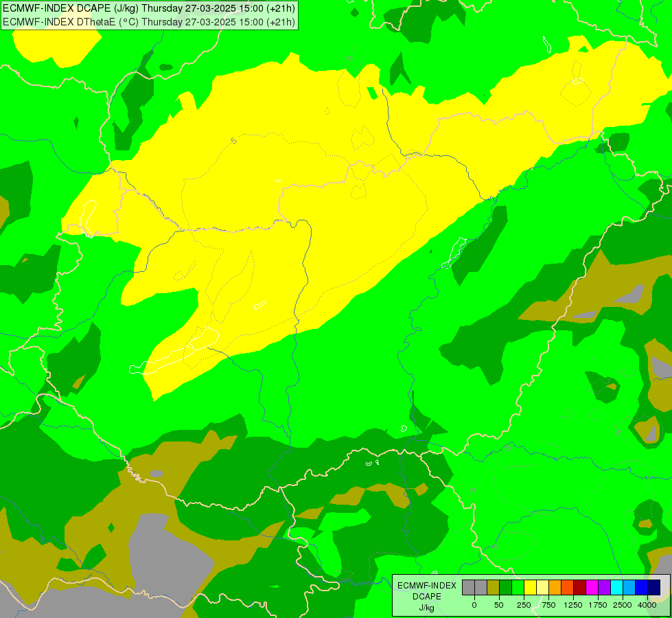672x618 pixels.
Task: Select the cyan legend swatch
Action: [x=616, y=588]
